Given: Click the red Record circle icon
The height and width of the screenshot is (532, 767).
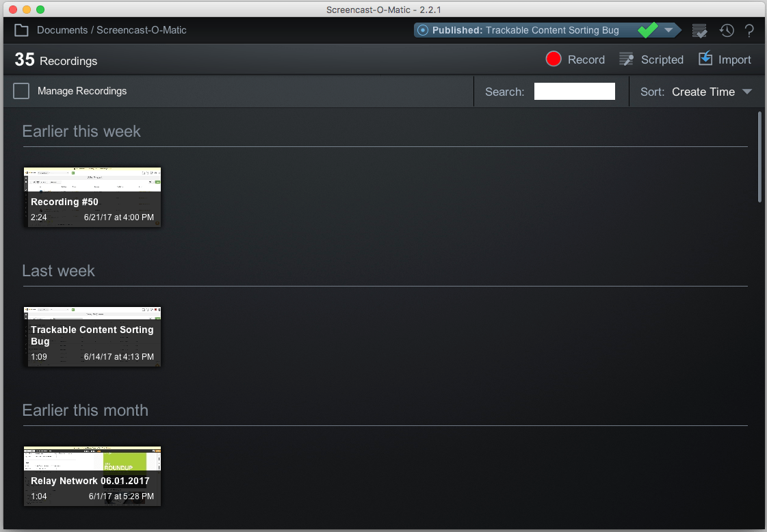Looking at the screenshot, I should coord(554,59).
